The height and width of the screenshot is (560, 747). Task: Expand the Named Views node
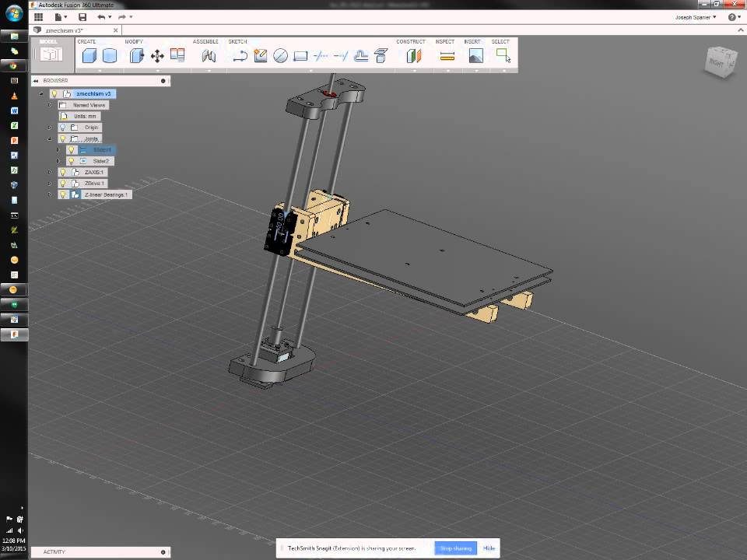click(x=50, y=105)
